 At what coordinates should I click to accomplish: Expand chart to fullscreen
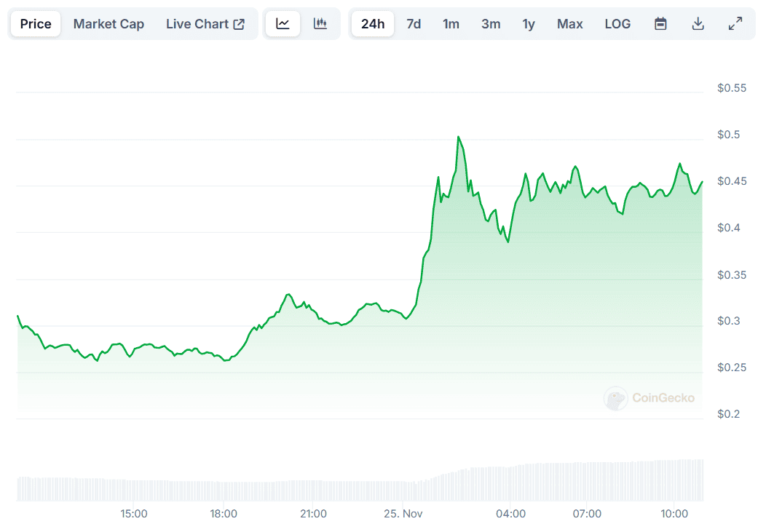click(x=735, y=24)
